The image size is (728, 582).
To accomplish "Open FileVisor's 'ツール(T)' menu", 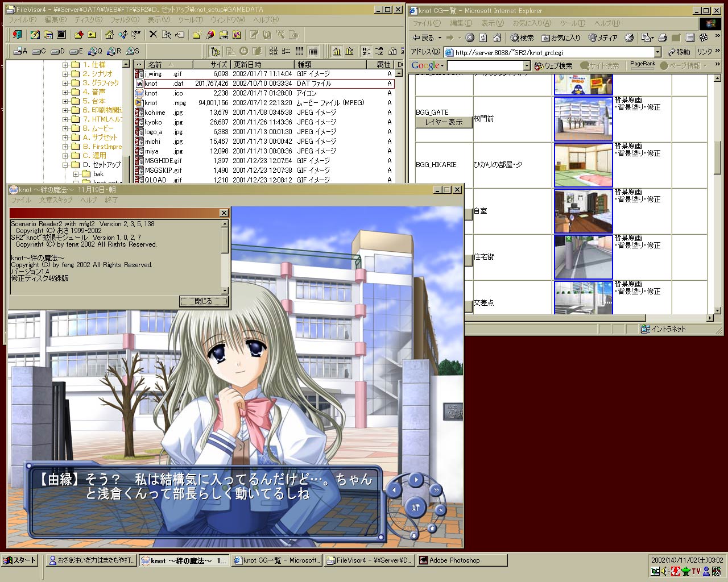I will coord(191,20).
